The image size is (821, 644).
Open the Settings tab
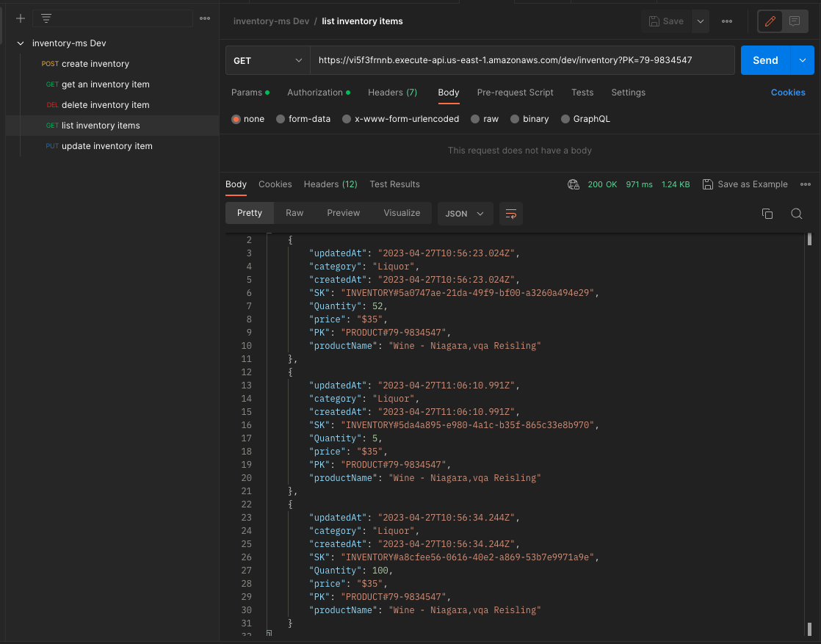tap(628, 92)
